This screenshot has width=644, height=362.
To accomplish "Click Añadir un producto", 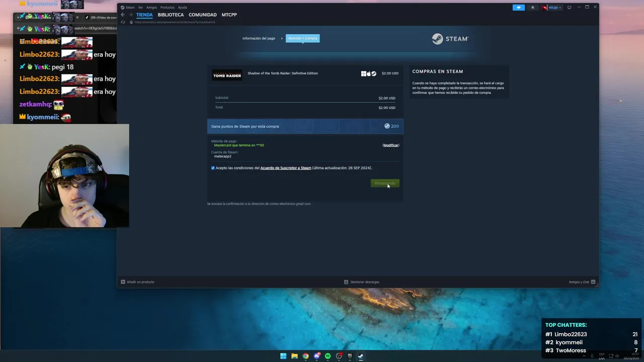I will (140, 282).
